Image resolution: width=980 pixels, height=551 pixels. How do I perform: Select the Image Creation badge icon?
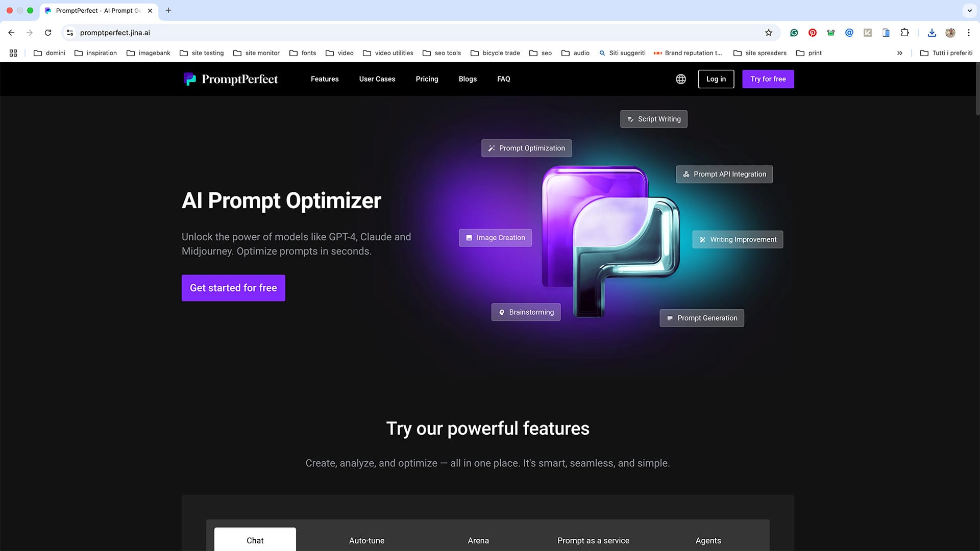tap(469, 238)
